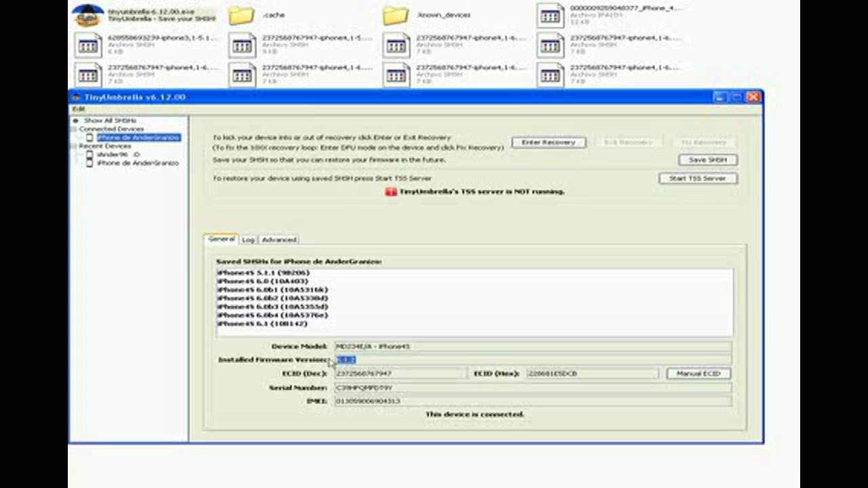Click the Serial Number field
The height and width of the screenshot is (488, 868).
[x=533, y=388]
